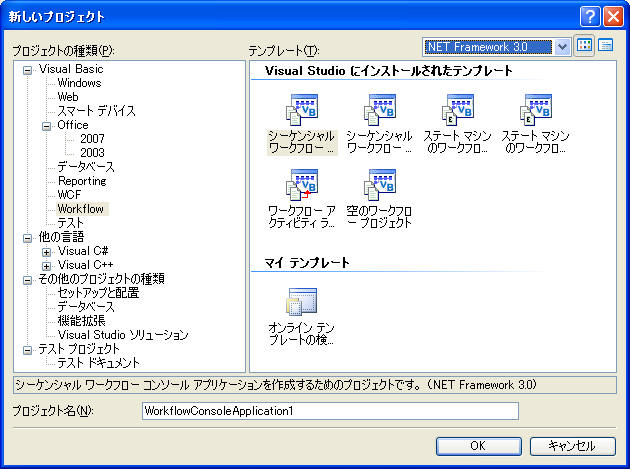Click the プロジェクト名 input field

click(330, 411)
